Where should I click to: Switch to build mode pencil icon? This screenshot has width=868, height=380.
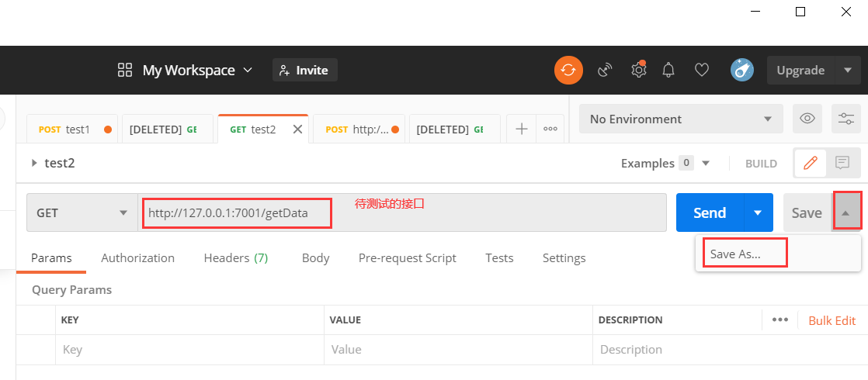(811, 163)
